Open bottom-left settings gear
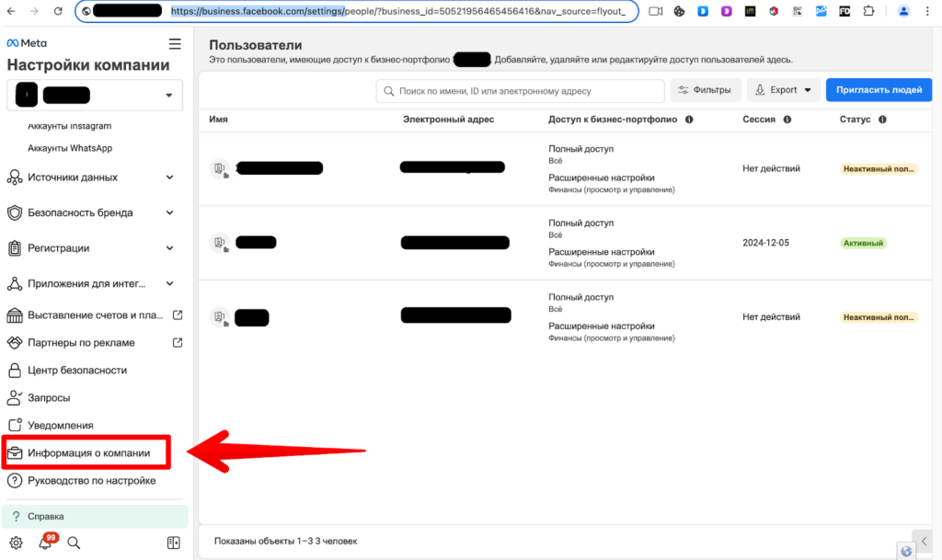Screen dimensions: 942x560 16,543
